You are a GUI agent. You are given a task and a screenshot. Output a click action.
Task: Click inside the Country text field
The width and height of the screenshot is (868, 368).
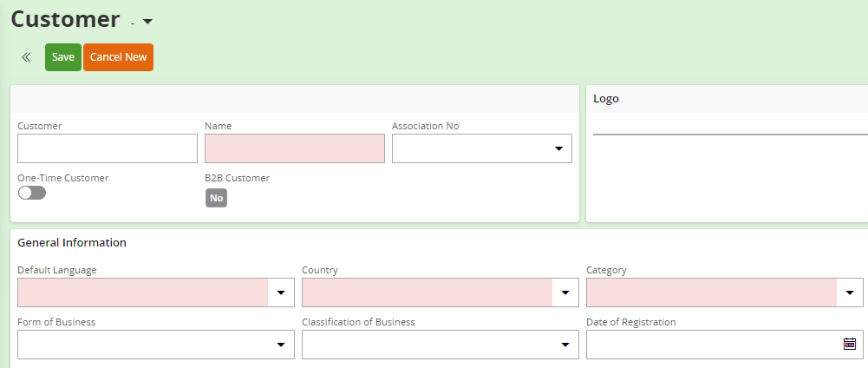click(x=427, y=293)
